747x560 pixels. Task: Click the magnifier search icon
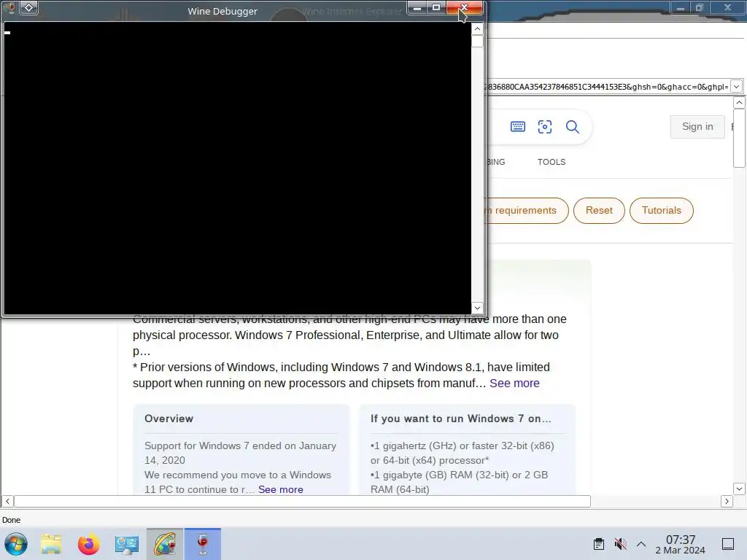point(572,127)
